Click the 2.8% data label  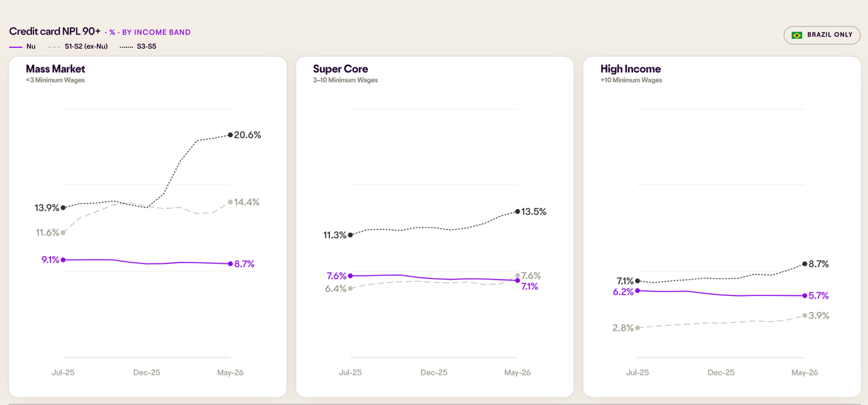tap(624, 328)
